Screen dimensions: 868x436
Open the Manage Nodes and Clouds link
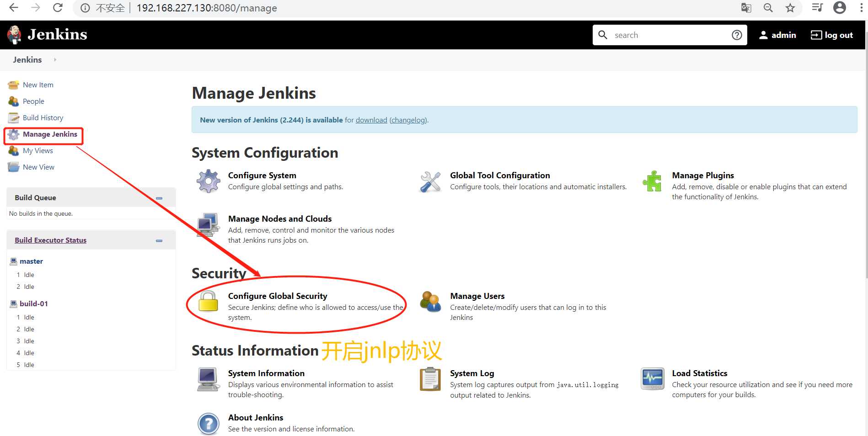pyautogui.click(x=280, y=219)
